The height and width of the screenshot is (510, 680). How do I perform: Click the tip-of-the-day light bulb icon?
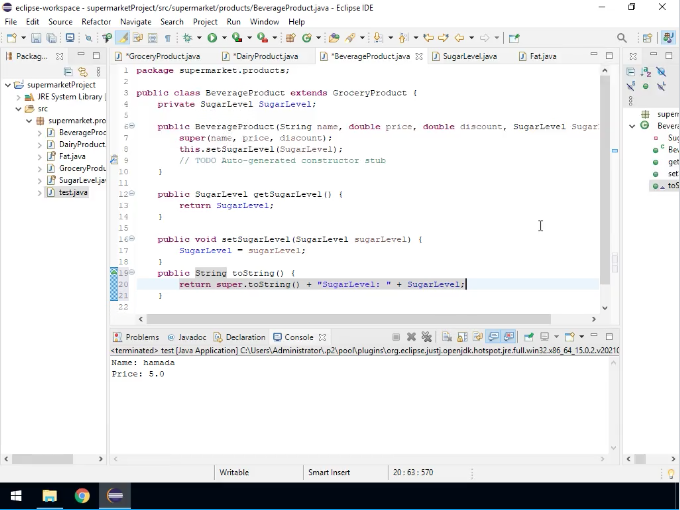point(671,473)
